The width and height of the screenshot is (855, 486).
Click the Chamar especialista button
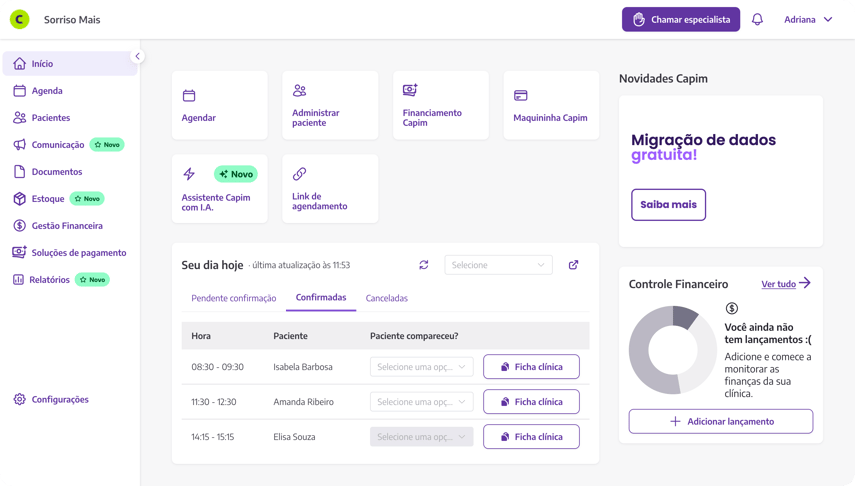681,20
